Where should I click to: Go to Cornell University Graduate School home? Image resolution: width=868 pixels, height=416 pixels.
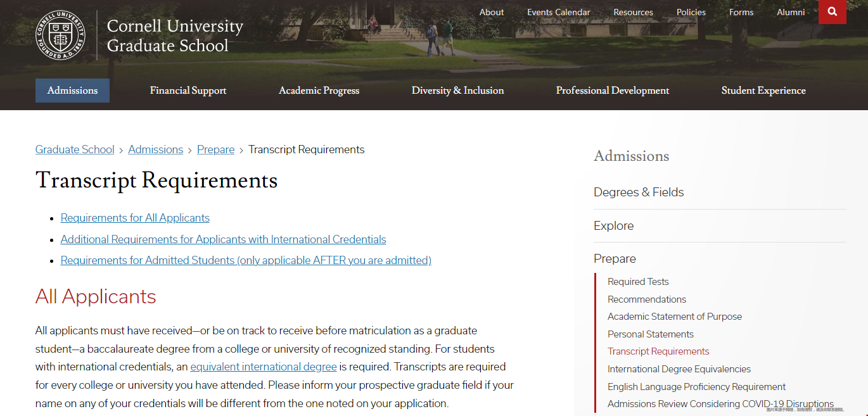point(175,35)
